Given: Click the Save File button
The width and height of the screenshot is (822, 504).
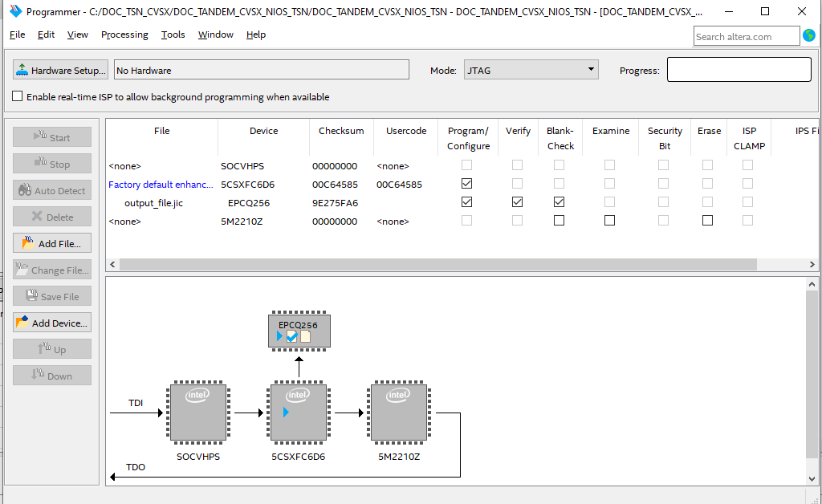Looking at the screenshot, I should (52, 296).
